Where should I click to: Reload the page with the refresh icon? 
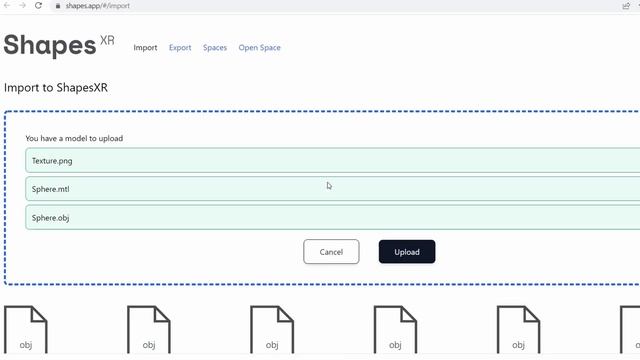(x=38, y=5)
